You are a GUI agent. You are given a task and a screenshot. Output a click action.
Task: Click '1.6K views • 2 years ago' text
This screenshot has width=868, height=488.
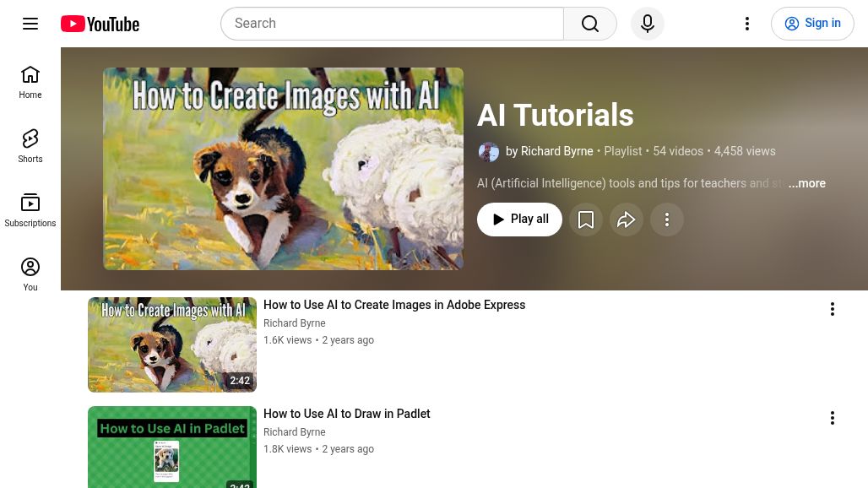(x=319, y=340)
